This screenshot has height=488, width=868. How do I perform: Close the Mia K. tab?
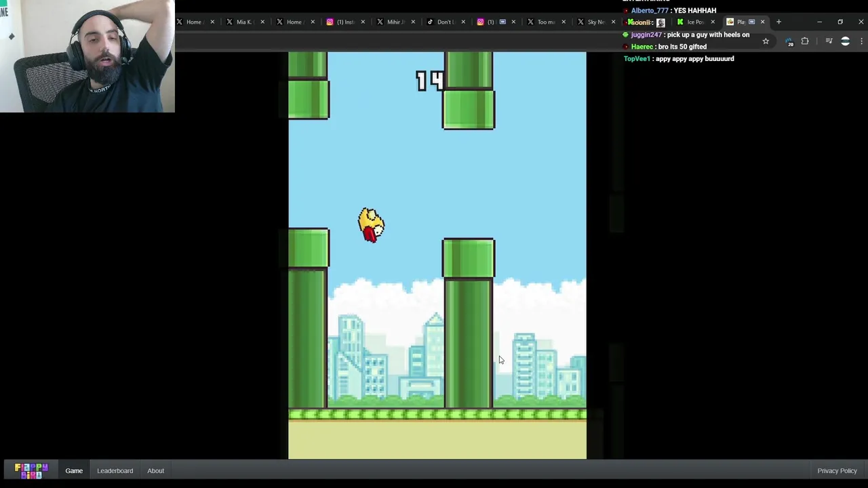pyautogui.click(x=262, y=22)
